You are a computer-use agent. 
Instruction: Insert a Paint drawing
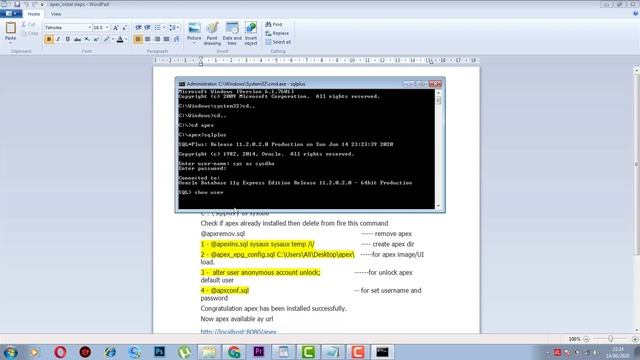[x=212, y=33]
